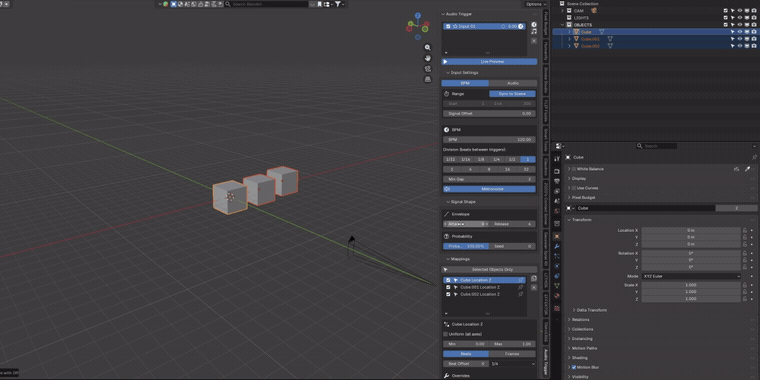Hide Cube.001 with its eye icon in outliner
The width and height of the screenshot is (760, 380).
[x=740, y=39]
